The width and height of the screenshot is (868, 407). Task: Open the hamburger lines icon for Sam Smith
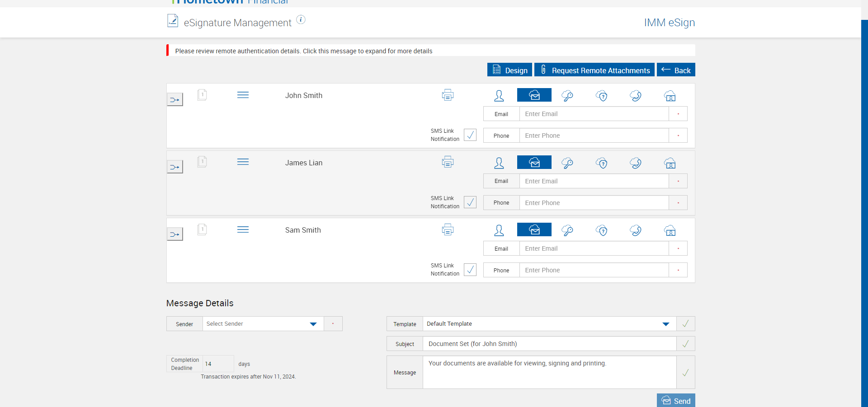pyautogui.click(x=243, y=229)
